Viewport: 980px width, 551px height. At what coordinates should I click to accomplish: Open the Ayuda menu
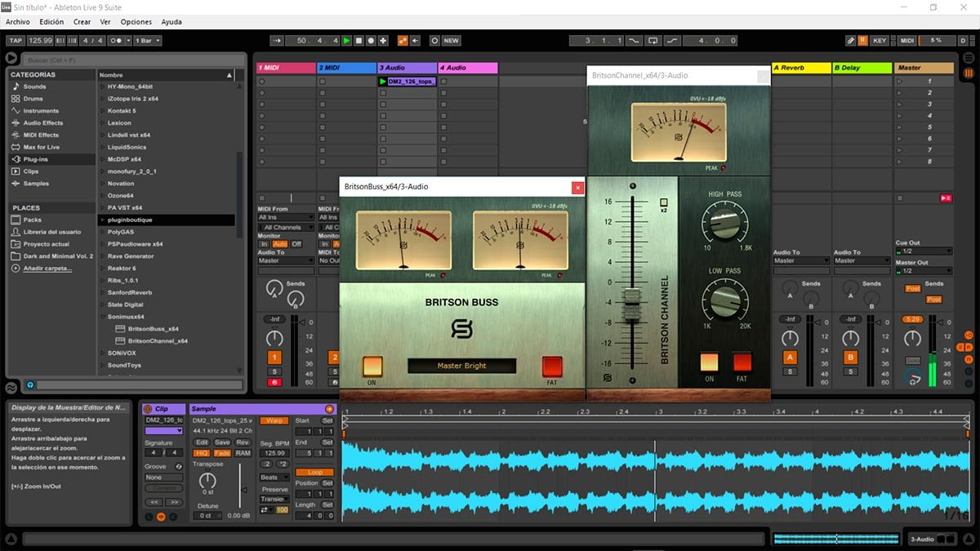pyautogui.click(x=171, y=22)
